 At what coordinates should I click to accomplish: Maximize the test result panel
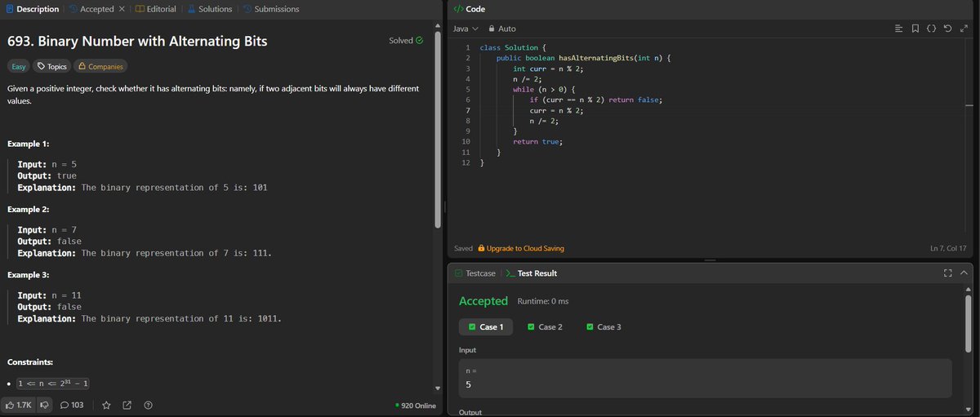point(948,273)
